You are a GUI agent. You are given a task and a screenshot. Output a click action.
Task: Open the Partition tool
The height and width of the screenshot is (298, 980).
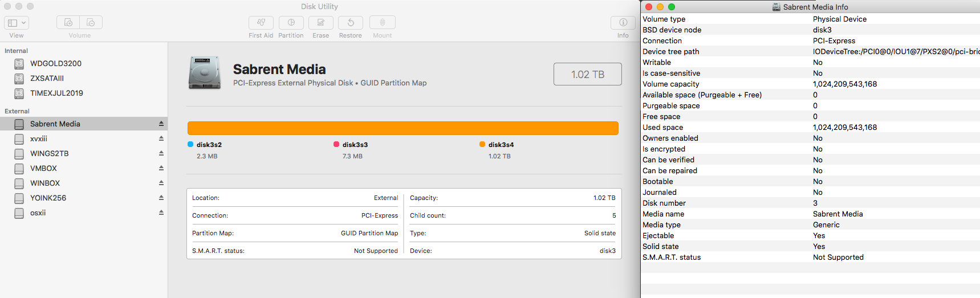(291, 23)
